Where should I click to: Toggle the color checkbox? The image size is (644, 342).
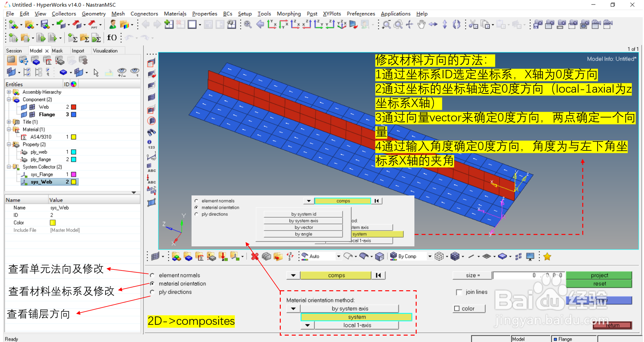point(457,308)
